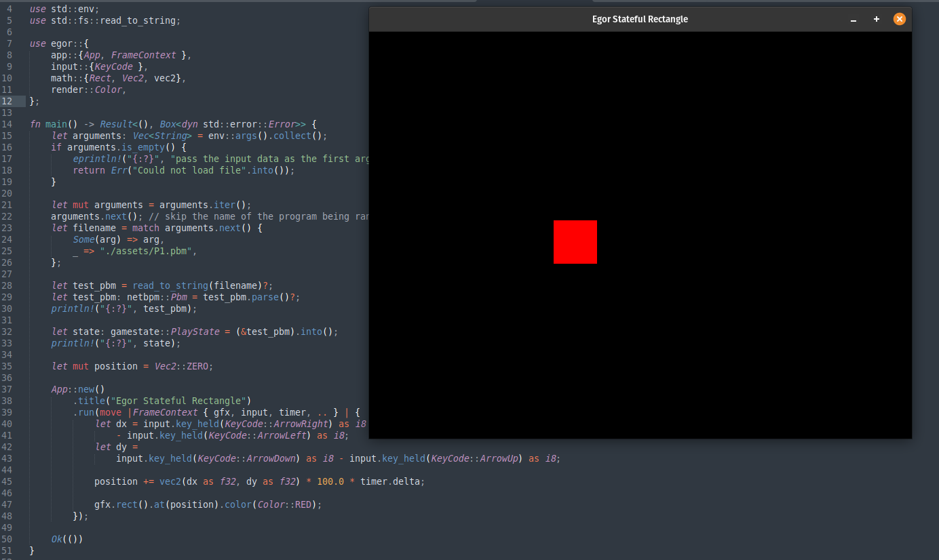
Task: Place cursor on App::new() call
Action: click(78, 389)
